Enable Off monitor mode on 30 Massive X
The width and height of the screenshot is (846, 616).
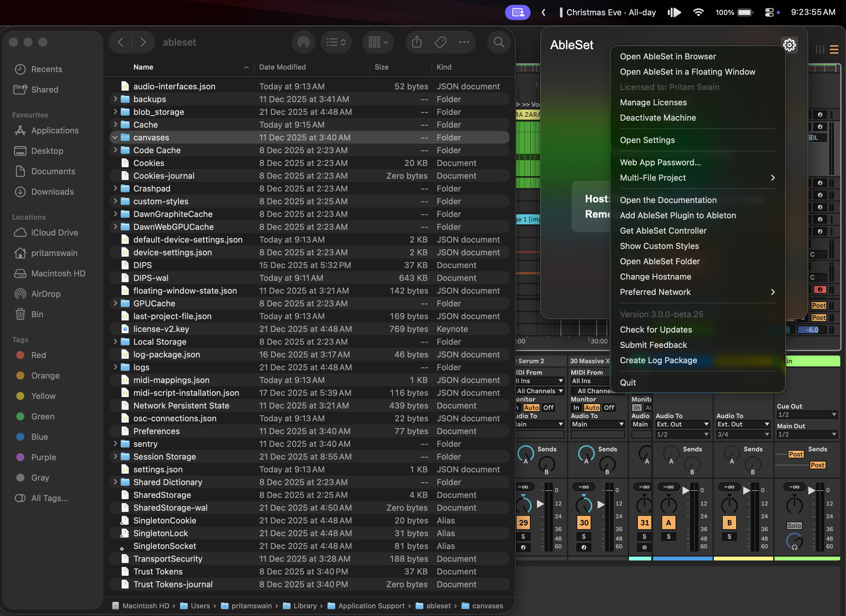tap(609, 408)
